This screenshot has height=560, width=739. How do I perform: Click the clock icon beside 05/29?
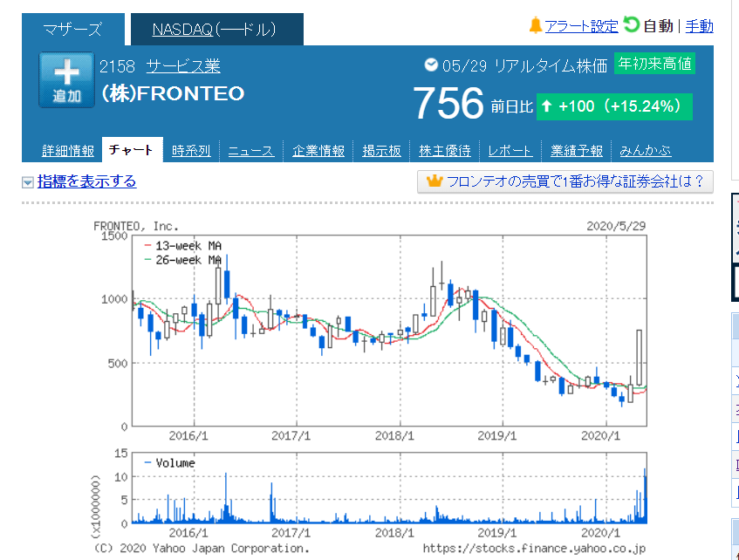coord(431,65)
